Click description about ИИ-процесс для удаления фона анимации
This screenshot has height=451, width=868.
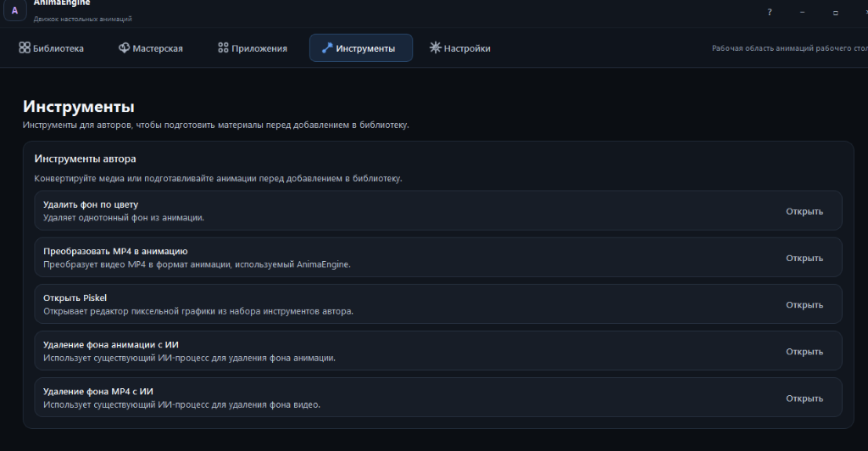tap(189, 358)
